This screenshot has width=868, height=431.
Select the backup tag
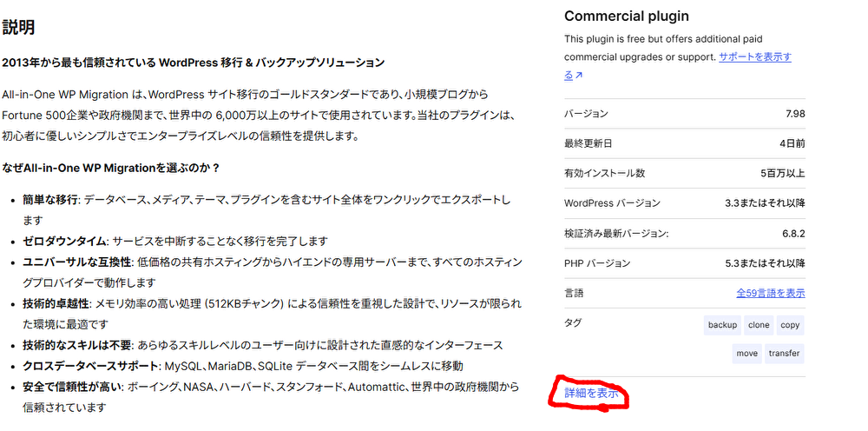tap(722, 325)
